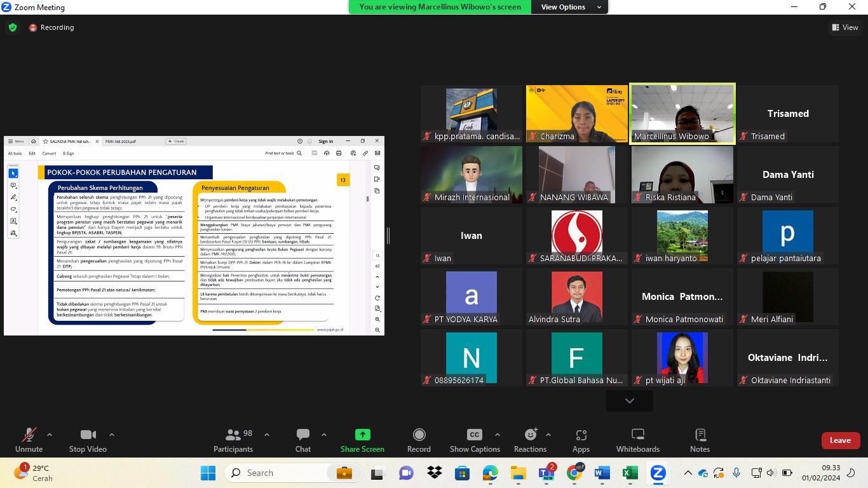Open the Chat panel
The height and width of the screenshot is (488, 868).
point(303,440)
